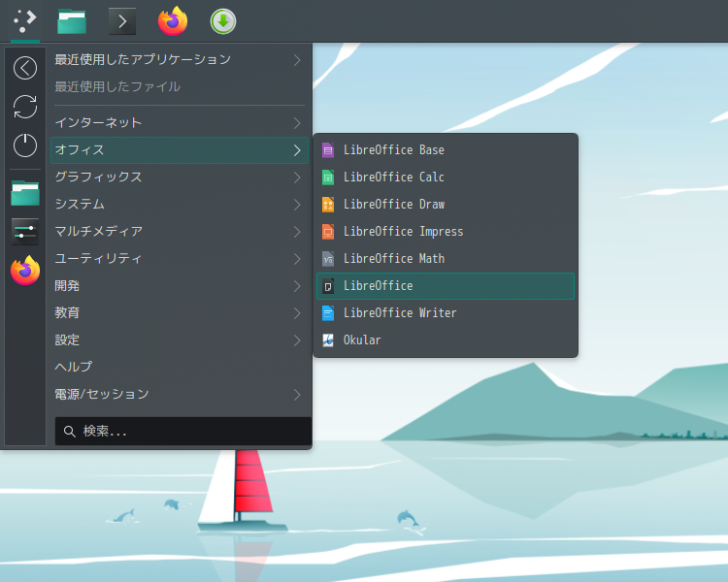Launch Firefox from the launcher sidebar

[x=25, y=271]
